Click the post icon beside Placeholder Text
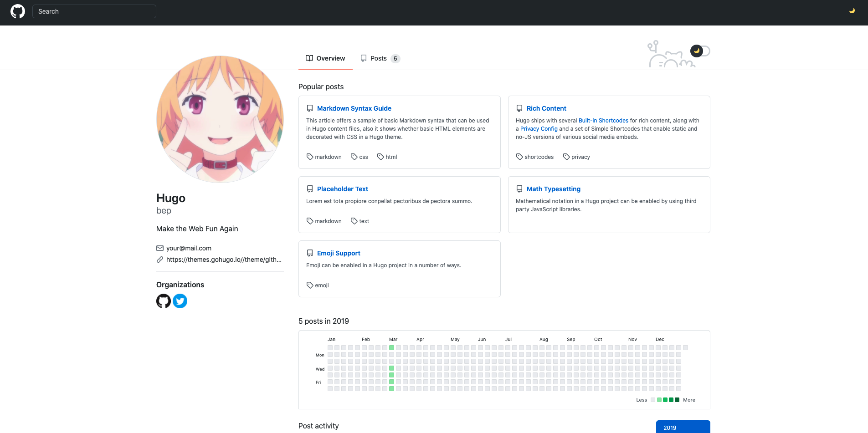Screen dimensions: 868x433 [x=310, y=189]
